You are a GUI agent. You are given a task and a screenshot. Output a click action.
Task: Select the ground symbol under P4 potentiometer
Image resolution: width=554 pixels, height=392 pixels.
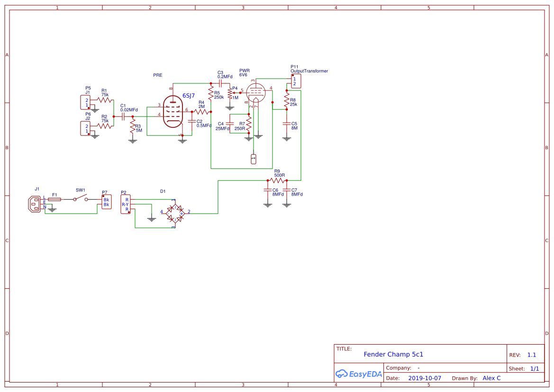[230, 108]
